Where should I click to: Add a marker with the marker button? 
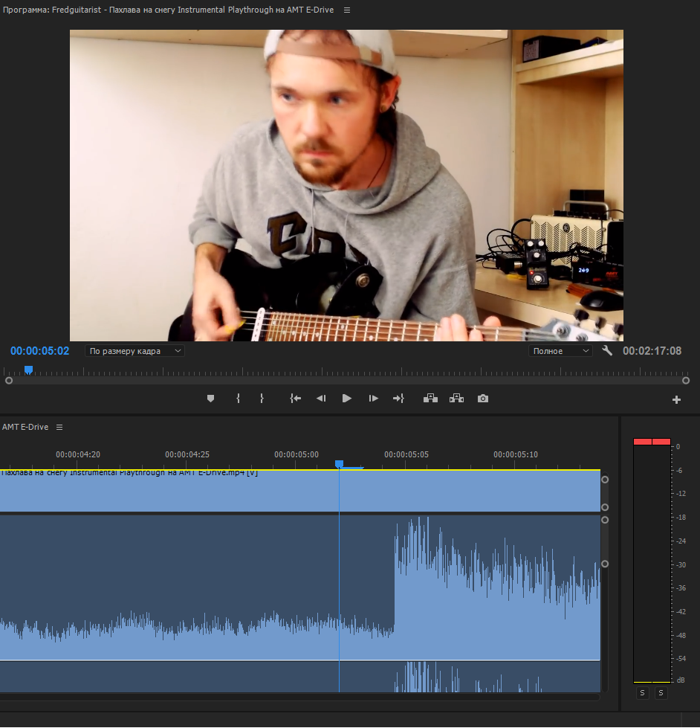[x=210, y=399]
